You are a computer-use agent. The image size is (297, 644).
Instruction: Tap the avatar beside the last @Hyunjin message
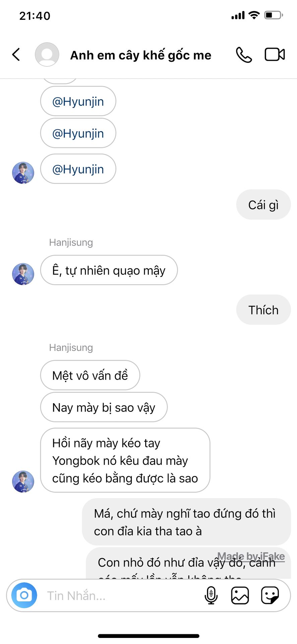coord(23,173)
